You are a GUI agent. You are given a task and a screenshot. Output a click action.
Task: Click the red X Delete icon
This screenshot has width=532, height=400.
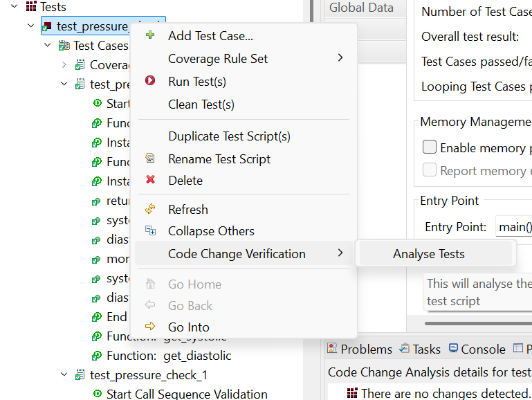click(150, 180)
